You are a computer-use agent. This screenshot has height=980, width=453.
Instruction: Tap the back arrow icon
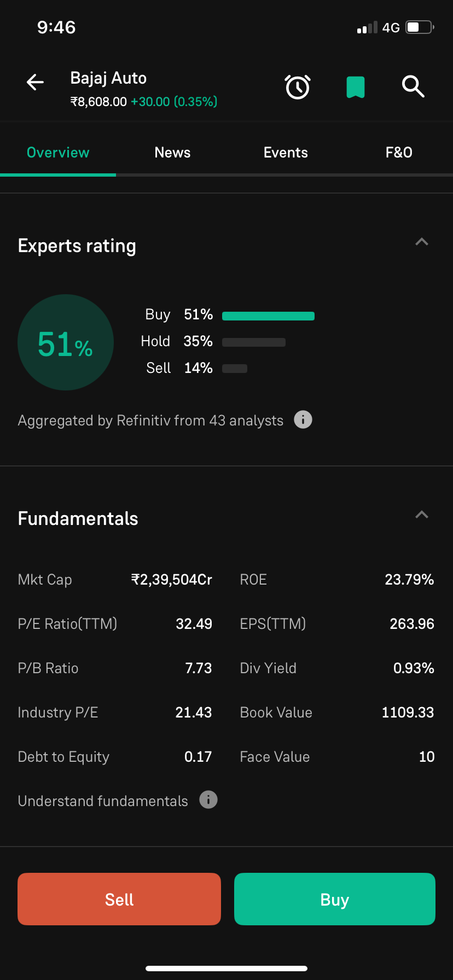(x=35, y=83)
